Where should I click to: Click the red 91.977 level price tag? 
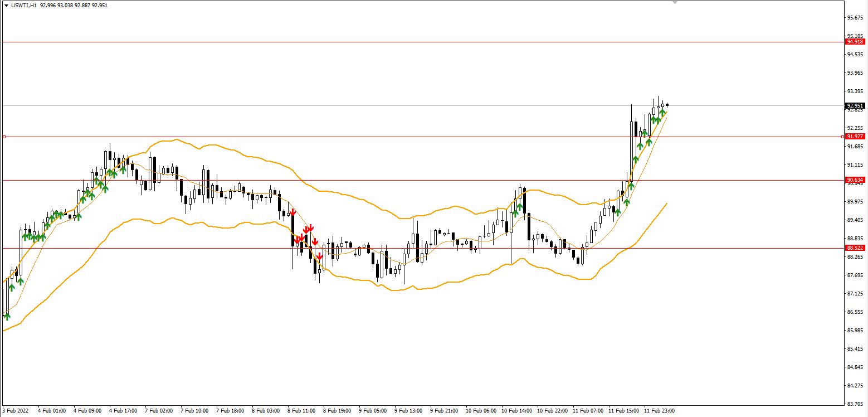(855, 137)
